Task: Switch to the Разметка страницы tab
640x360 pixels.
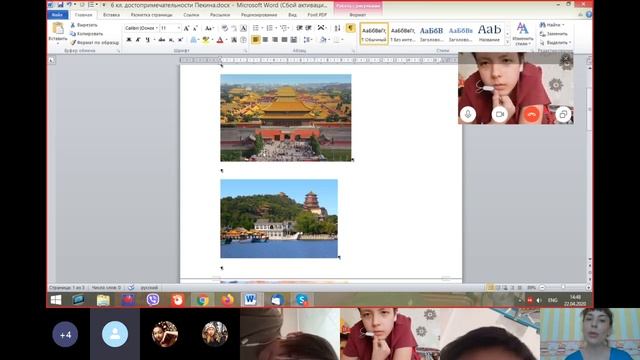Action: (x=151, y=15)
